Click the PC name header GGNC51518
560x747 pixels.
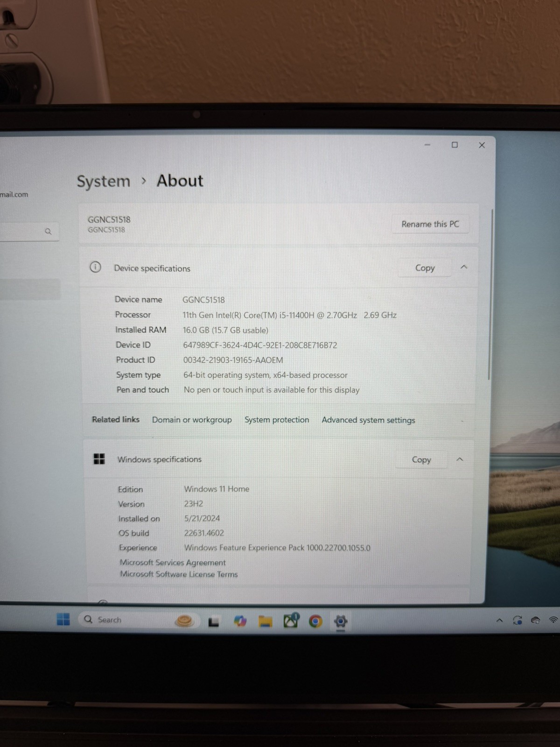tap(109, 219)
